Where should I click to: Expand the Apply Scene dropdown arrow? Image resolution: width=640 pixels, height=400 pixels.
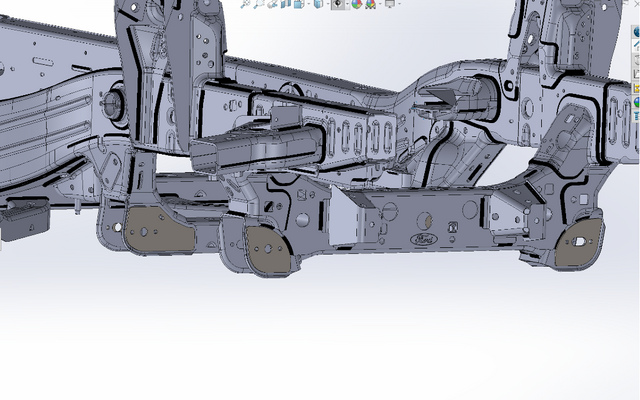click(x=380, y=4)
